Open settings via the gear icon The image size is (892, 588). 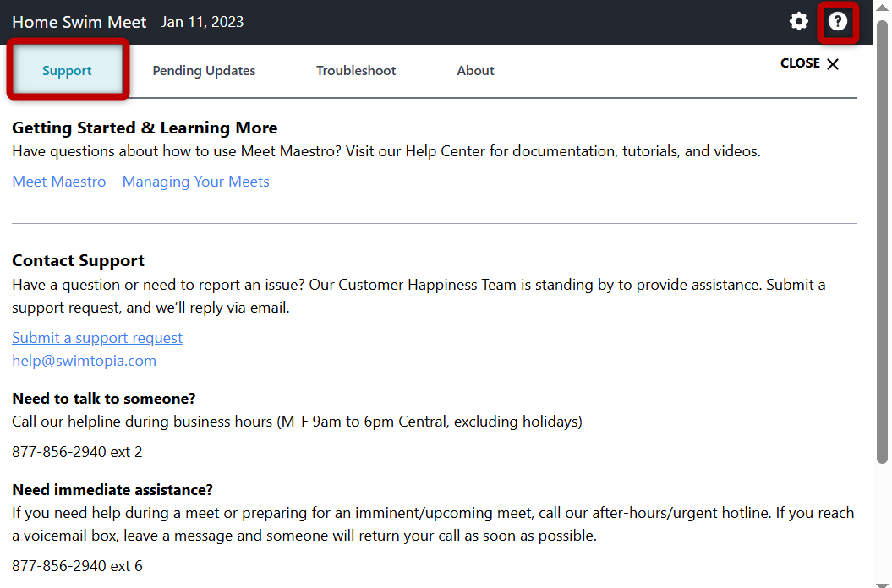[799, 22]
